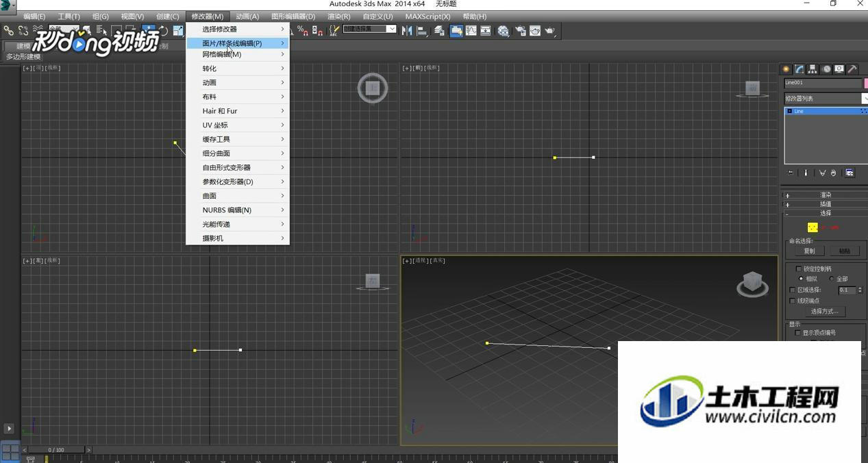Open the Curve Editor
Viewport: 868px width, 463px height.
tap(471, 30)
